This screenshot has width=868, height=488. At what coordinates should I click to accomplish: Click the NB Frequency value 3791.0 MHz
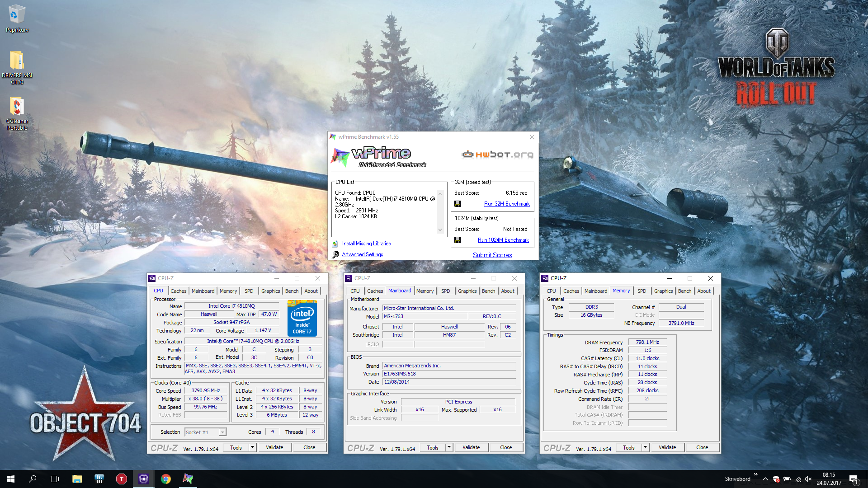click(681, 324)
